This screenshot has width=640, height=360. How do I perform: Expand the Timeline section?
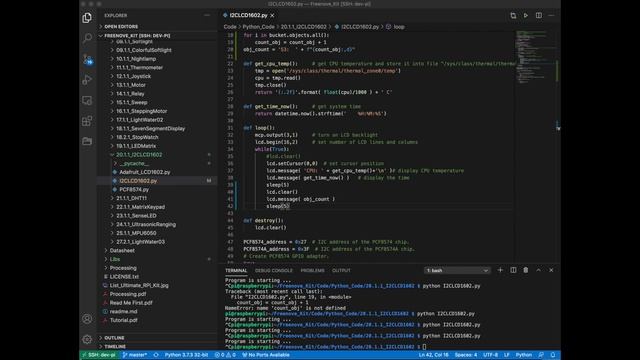click(x=115, y=347)
